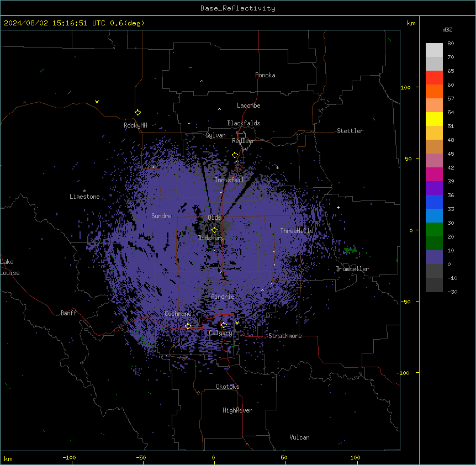
Task: Click the Strathmore label
Action: tap(285, 336)
